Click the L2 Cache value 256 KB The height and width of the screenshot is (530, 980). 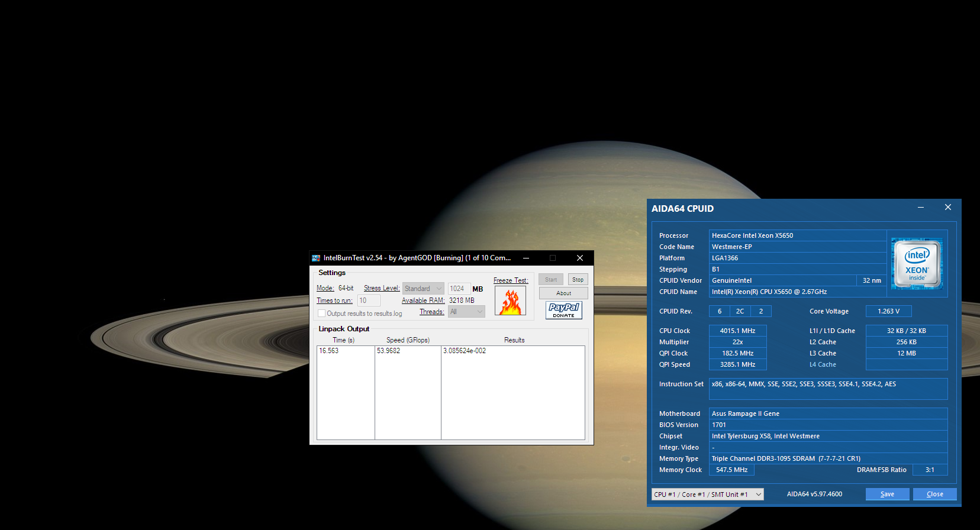point(906,342)
